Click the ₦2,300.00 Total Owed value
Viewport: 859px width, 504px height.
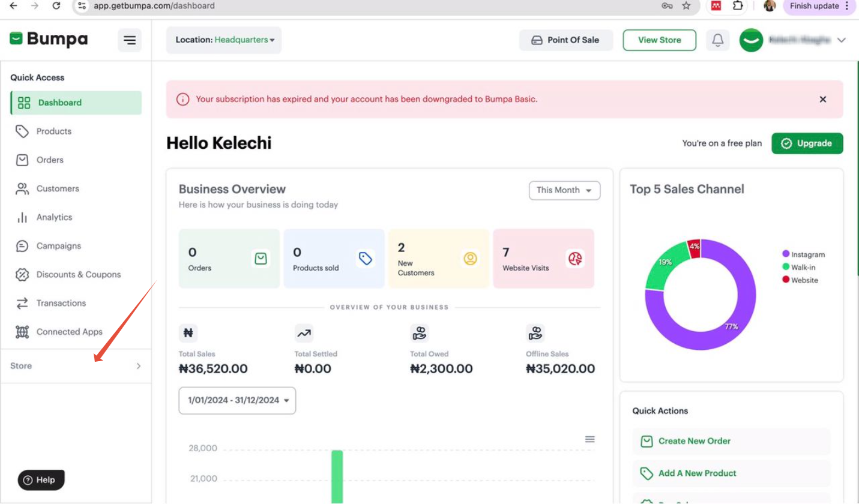tap(441, 369)
